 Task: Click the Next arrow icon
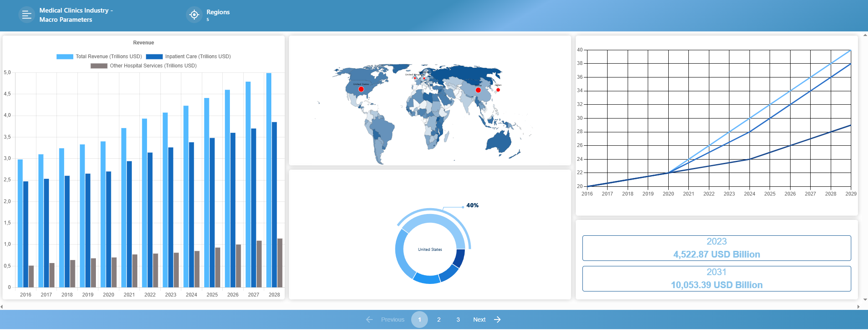point(497,320)
